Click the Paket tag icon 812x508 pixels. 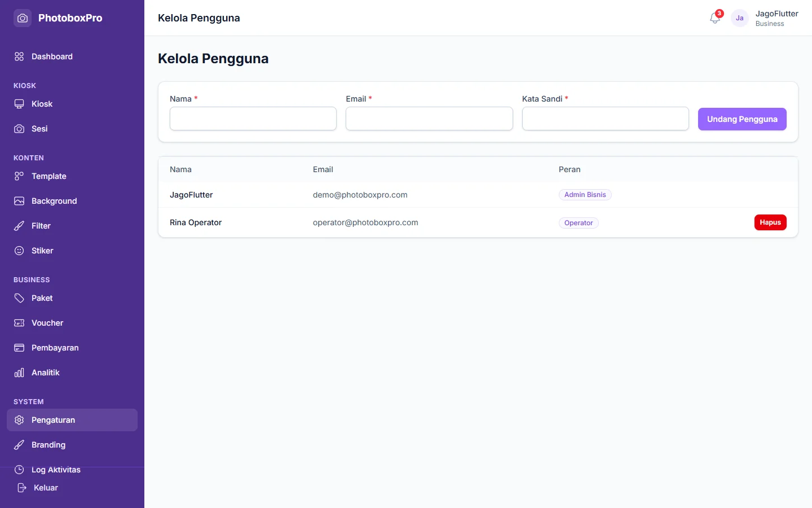pyautogui.click(x=19, y=298)
